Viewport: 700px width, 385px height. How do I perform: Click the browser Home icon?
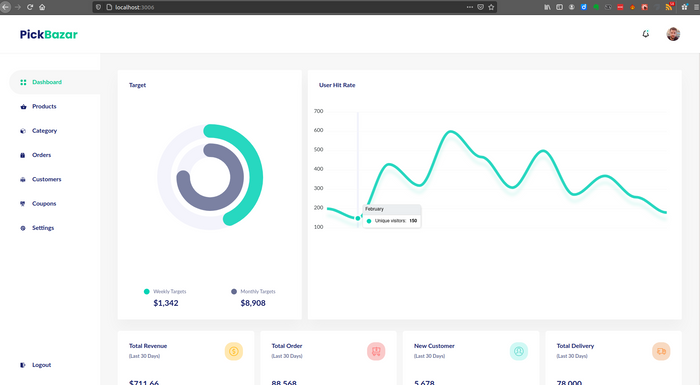pyautogui.click(x=42, y=7)
